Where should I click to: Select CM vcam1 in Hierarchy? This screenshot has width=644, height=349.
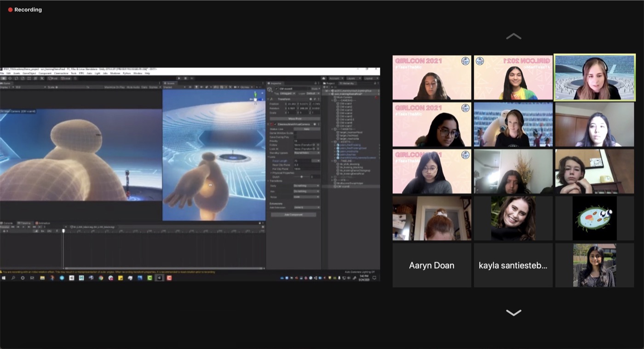click(x=345, y=104)
